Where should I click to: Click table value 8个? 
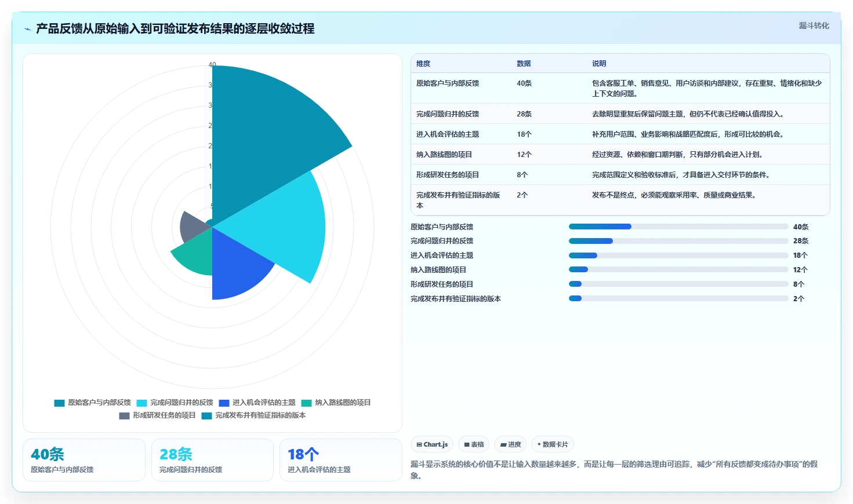[522, 175]
